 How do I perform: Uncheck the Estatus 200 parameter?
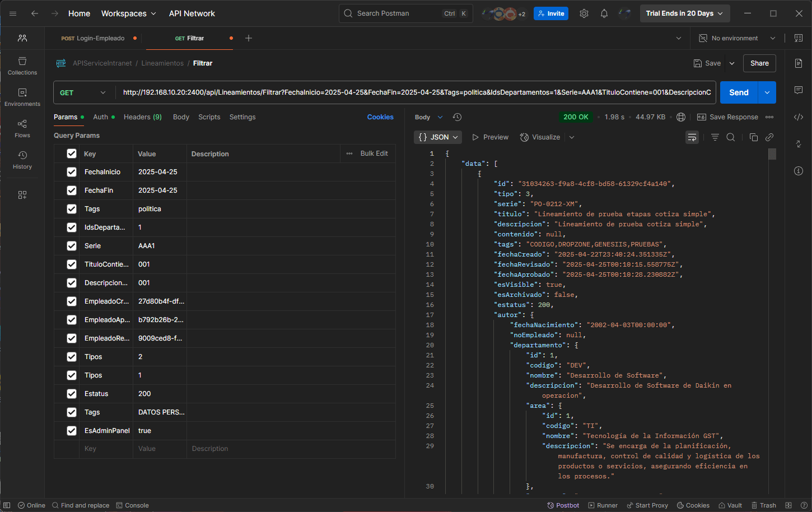(72, 394)
